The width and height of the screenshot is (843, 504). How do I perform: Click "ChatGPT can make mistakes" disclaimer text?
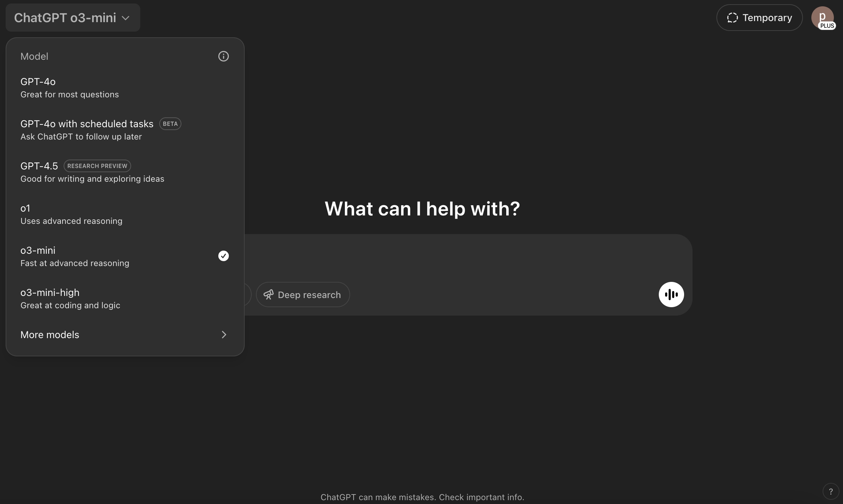[422, 497]
